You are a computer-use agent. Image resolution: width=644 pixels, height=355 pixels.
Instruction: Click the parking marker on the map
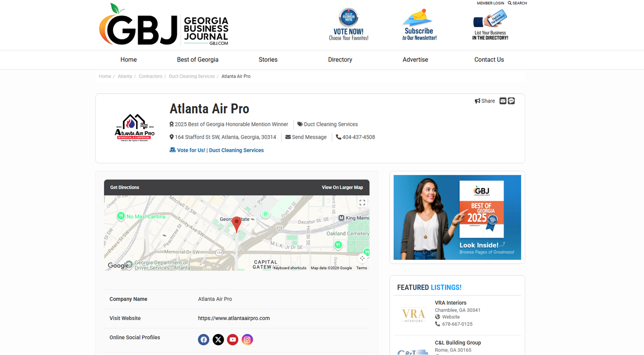click(265, 214)
